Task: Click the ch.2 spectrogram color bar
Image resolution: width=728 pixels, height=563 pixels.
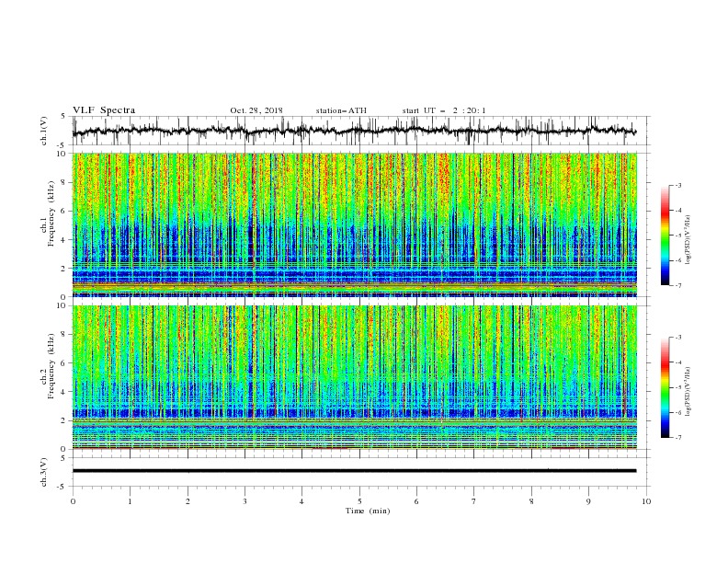Action: point(665,387)
